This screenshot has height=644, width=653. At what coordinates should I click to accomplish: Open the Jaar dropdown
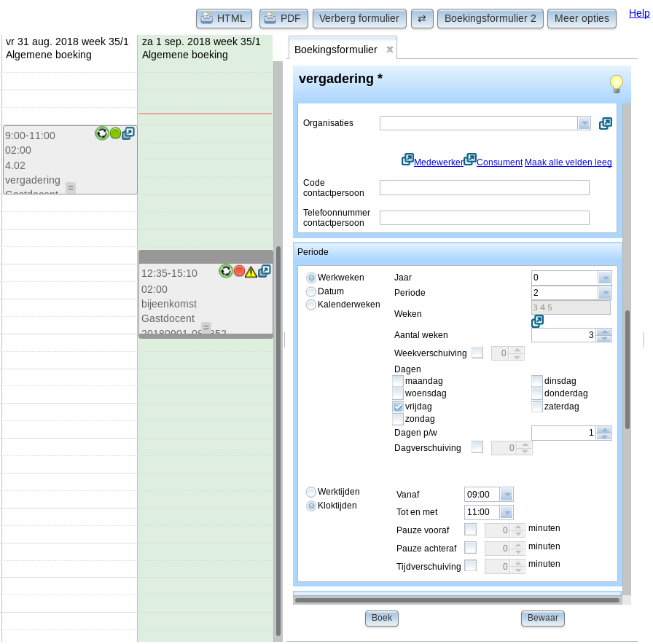tap(605, 278)
